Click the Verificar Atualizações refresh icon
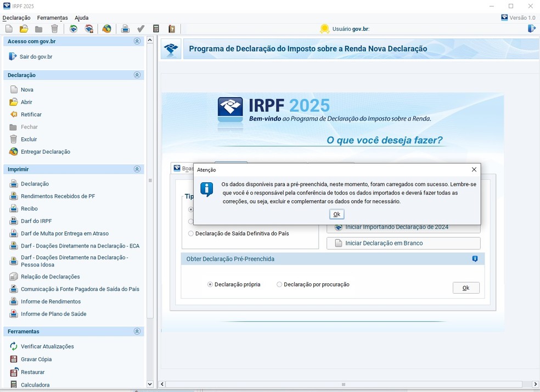This screenshot has width=540, height=392. coord(13,346)
